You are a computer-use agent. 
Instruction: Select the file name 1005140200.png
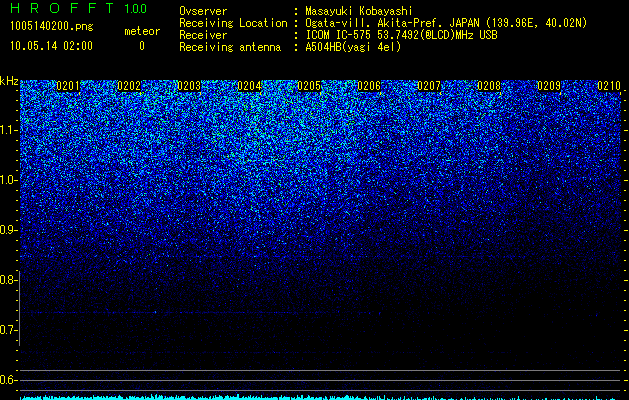tap(52, 27)
